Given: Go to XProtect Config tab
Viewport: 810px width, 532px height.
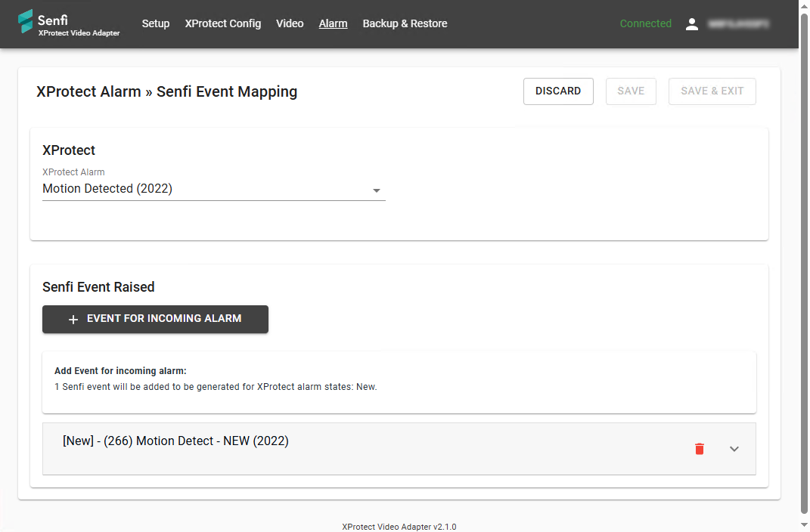Looking at the screenshot, I should pos(223,23).
